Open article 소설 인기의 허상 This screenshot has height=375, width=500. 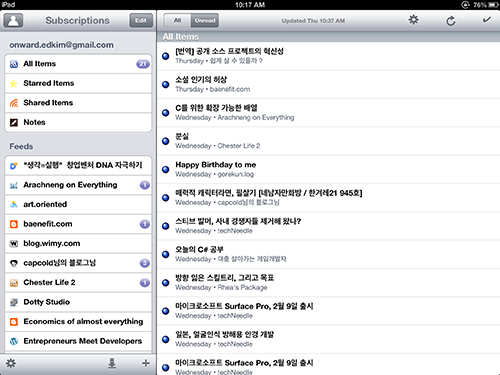pyautogui.click(x=328, y=84)
